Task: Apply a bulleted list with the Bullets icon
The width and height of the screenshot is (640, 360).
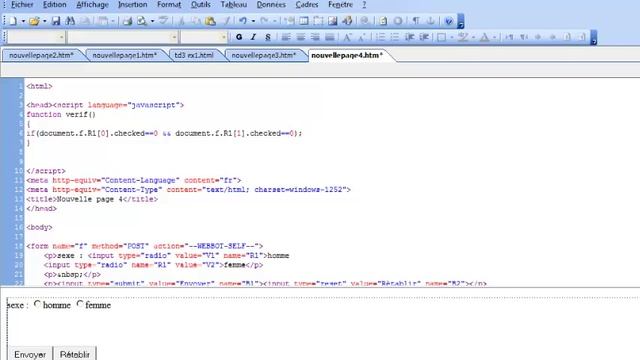Action: click(x=394, y=37)
